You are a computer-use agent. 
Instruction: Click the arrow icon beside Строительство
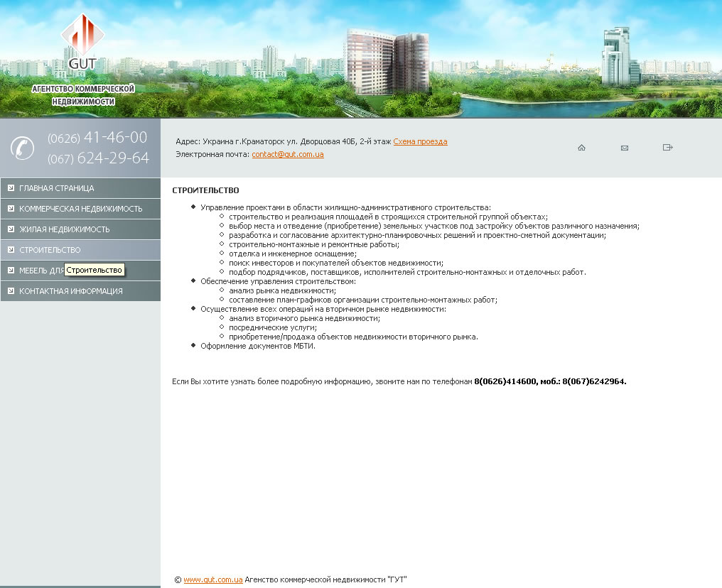(11, 249)
